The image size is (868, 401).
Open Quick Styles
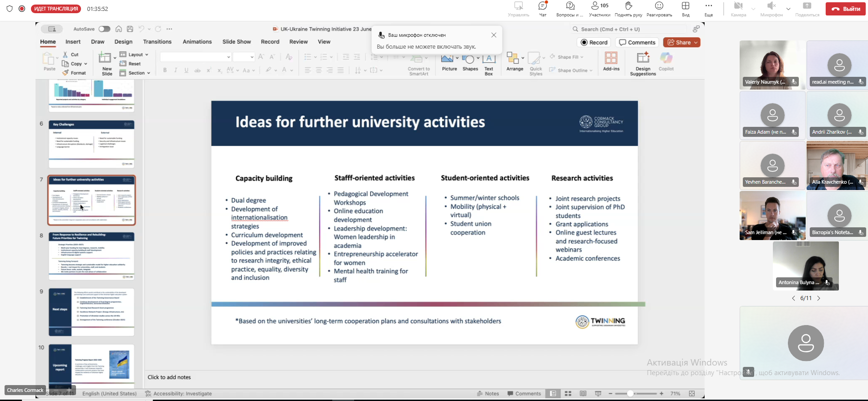point(536,64)
